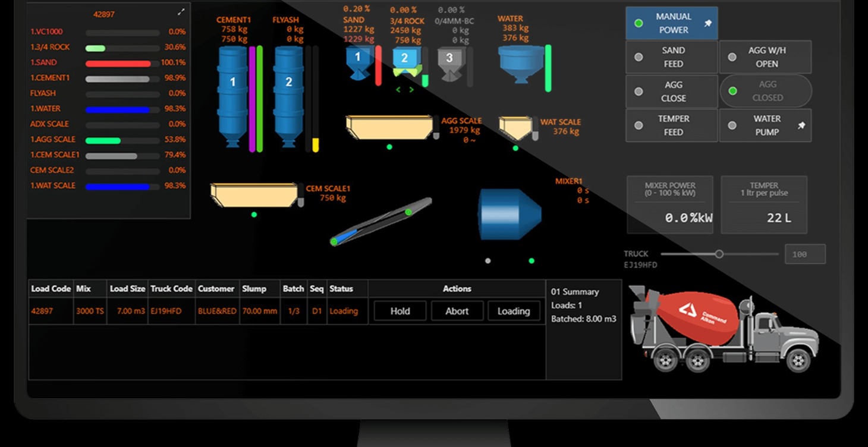
Task: Click the red SAND bin level bar
Action: [378, 65]
